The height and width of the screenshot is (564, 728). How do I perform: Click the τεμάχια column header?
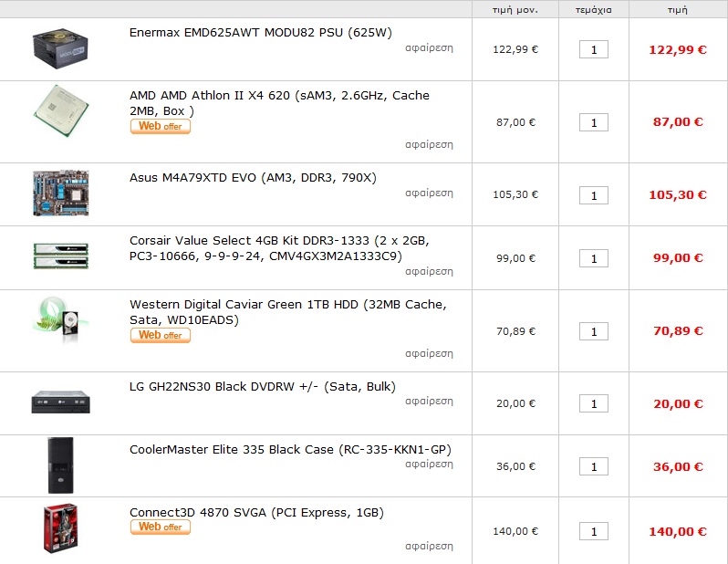point(594,10)
